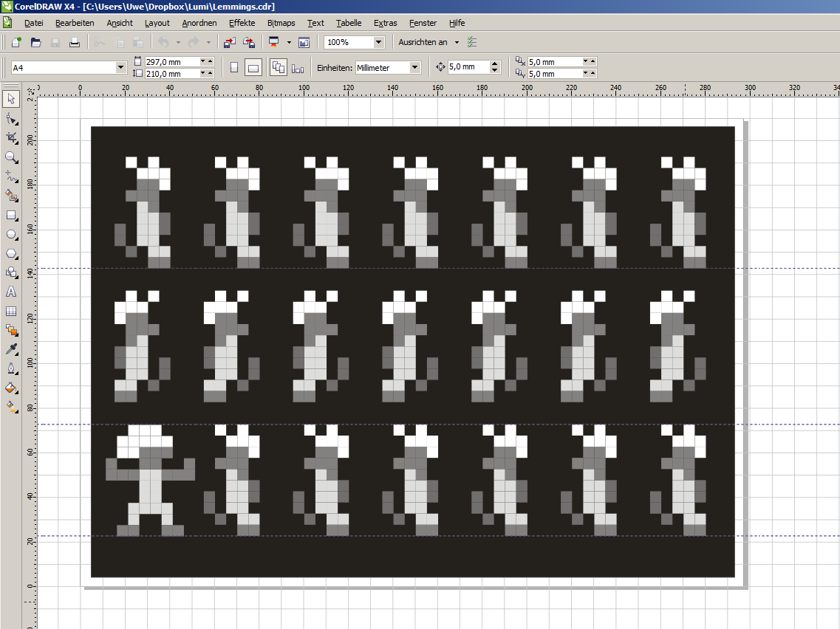Open the Extras menu
The width and height of the screenshot is (840, 629).
coord(385,23)
